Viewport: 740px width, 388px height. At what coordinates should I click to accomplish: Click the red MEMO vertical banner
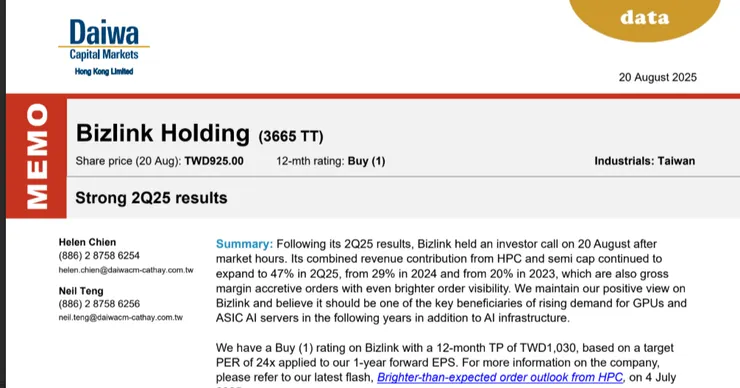(37, 157)
